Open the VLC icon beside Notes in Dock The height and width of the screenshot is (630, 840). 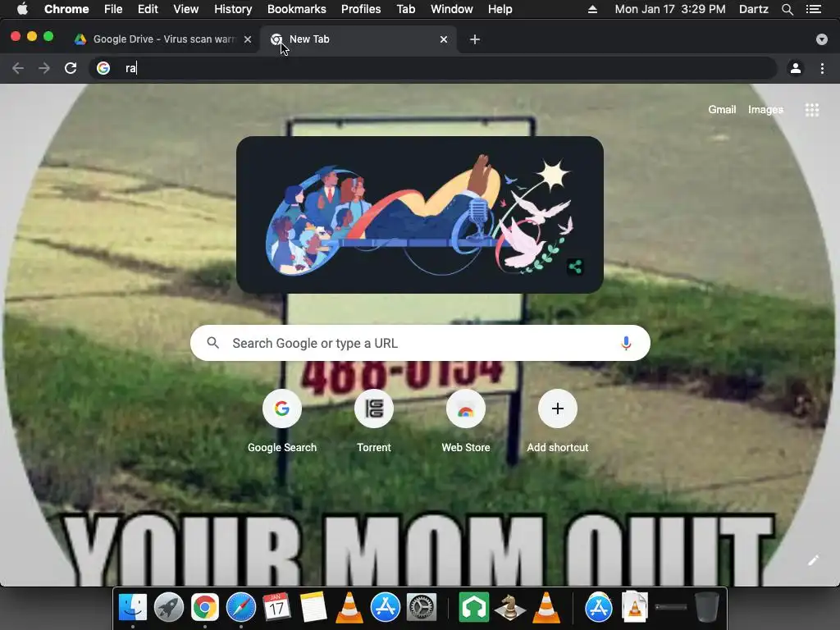[349, 608]
